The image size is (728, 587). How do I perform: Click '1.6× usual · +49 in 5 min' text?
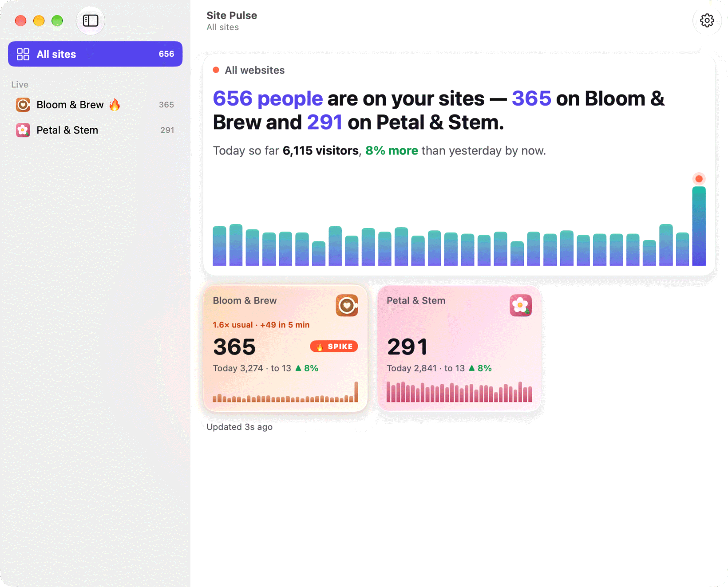tap(261, 325)
